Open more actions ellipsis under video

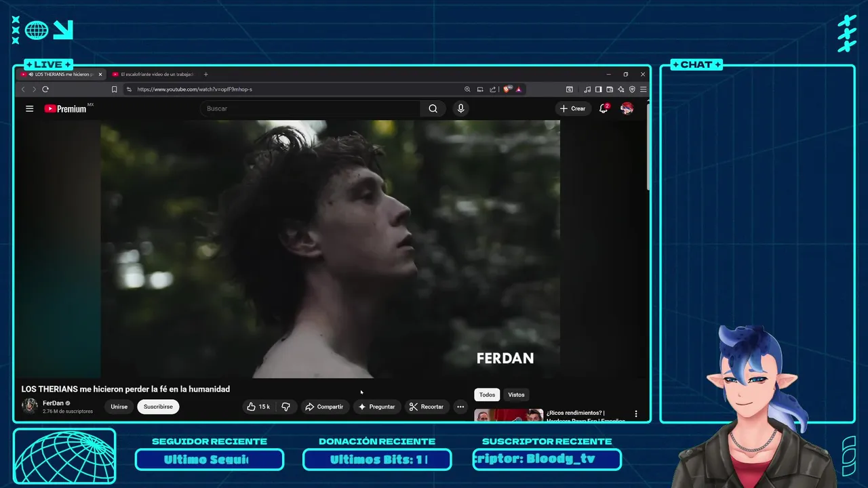pos(460,407)
